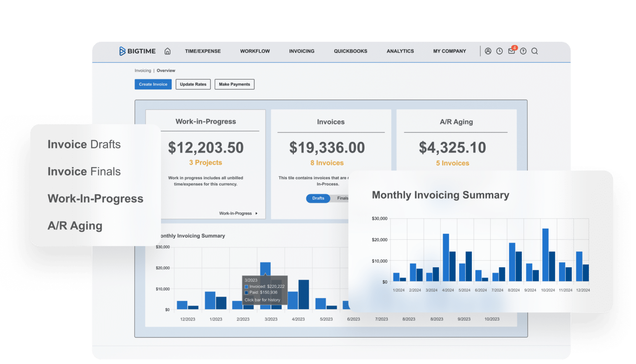The image size is (636, 364).
Task: Check notifications via the mail icon
Action: tap(511, 51)
